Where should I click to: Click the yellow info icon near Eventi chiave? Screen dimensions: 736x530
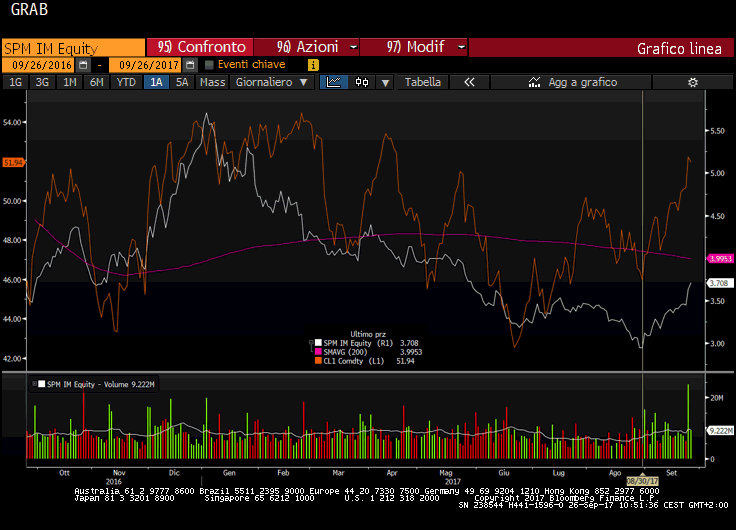313,65
